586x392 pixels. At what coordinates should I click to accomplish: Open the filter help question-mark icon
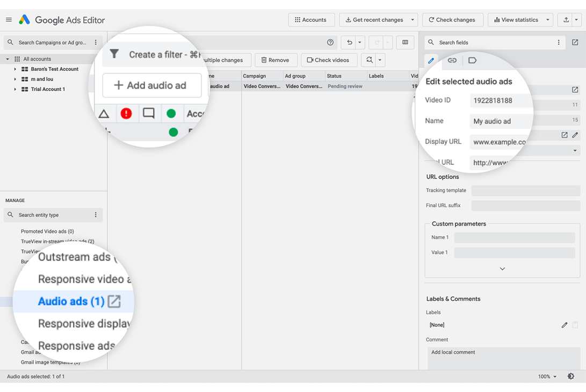pos(330,42)
